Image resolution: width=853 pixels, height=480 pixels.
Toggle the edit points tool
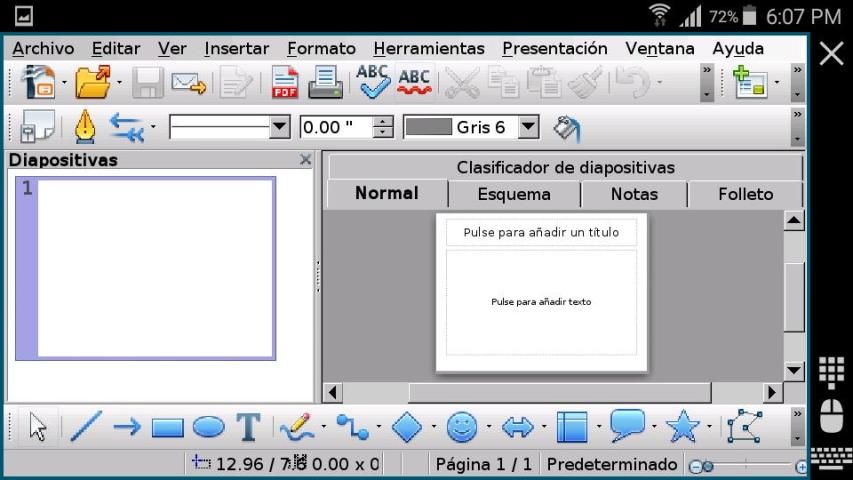744,427
